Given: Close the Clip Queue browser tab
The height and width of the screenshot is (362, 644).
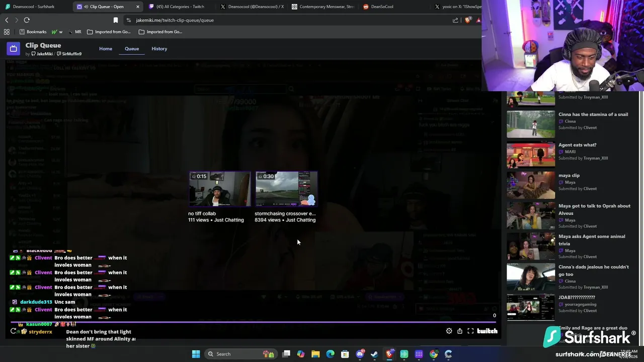Looking at the screenshot, I should [x=138, y=7].
